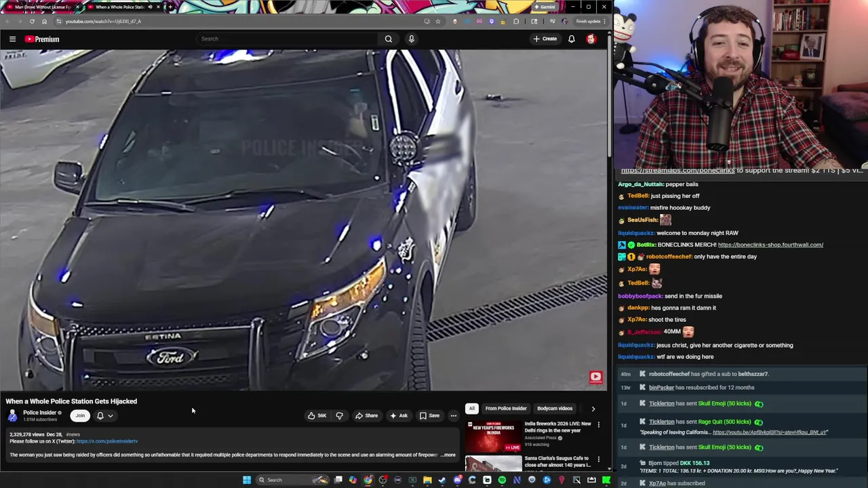868x488 pixels.
Task: Join the Police Insider channel
Action: click(80, 415)
